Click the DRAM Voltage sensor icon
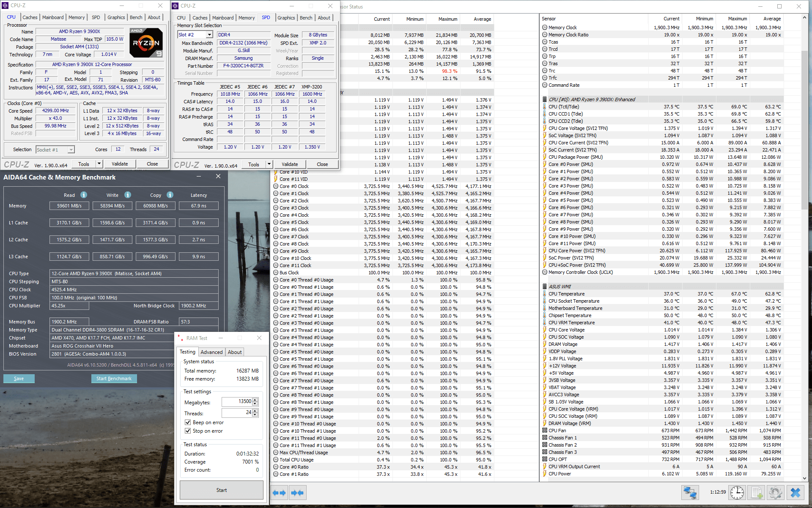The height and width of the screenshot is (508, 812). [545, 344]
